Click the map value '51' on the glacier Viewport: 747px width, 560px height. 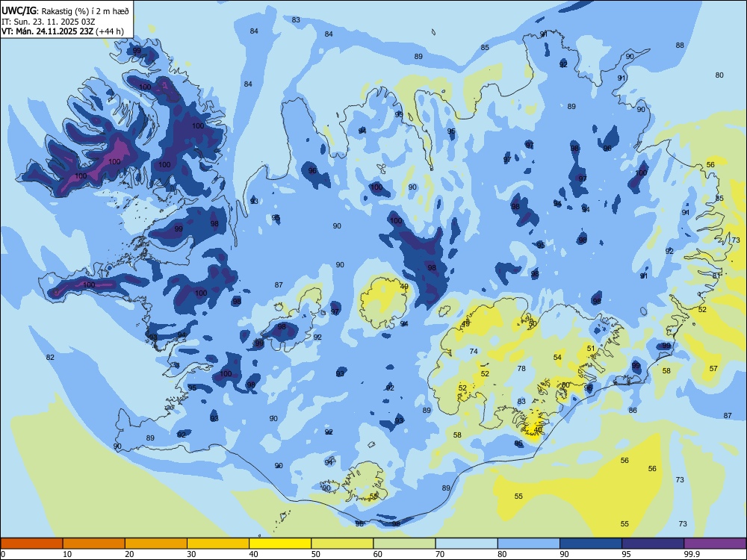pos(591,349)
